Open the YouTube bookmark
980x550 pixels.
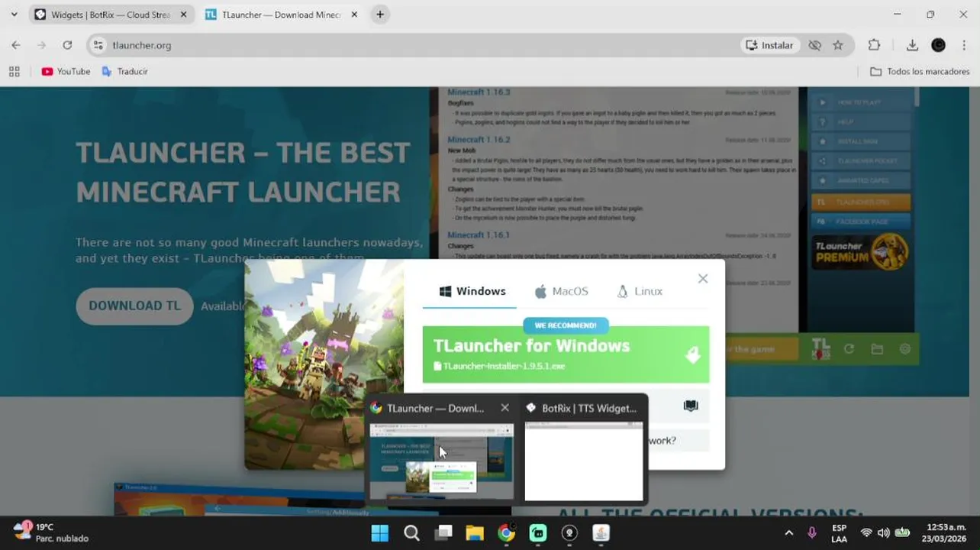pos(66,71)
